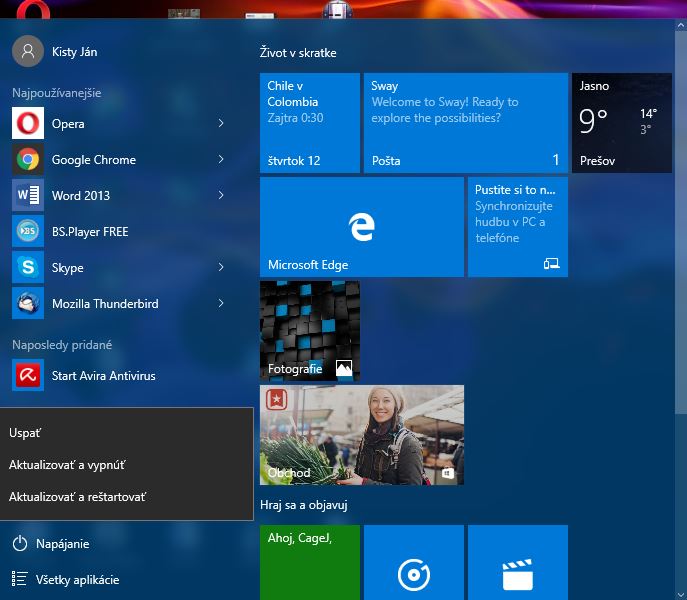Launch Google Chrome app icon
Viewport: 687px width, 600px height.
28,159
